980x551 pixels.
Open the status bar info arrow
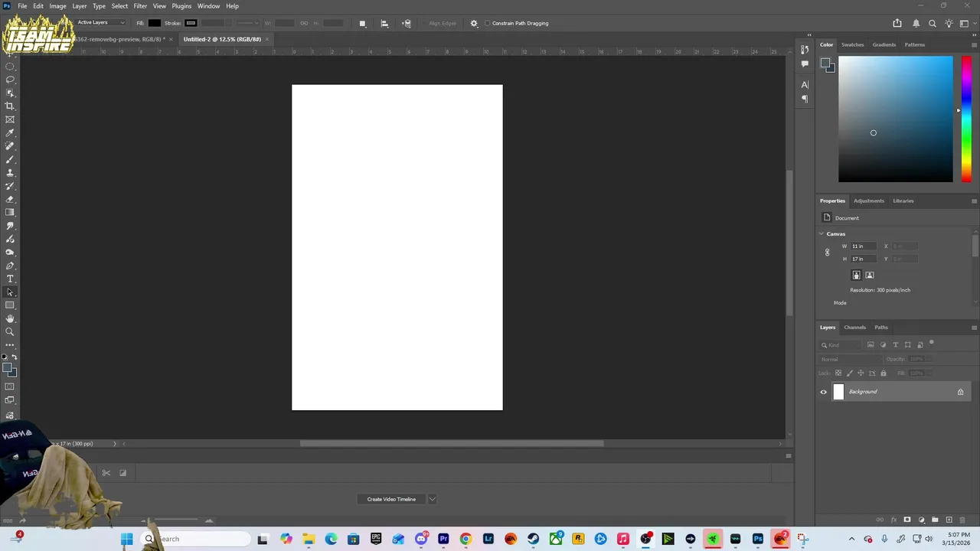(115, 444)
